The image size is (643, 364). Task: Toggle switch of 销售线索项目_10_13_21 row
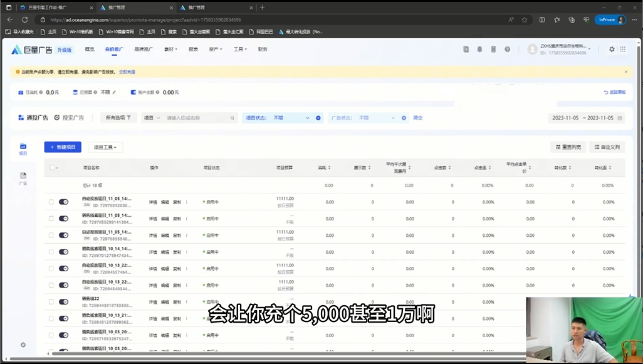pos(63,318)
